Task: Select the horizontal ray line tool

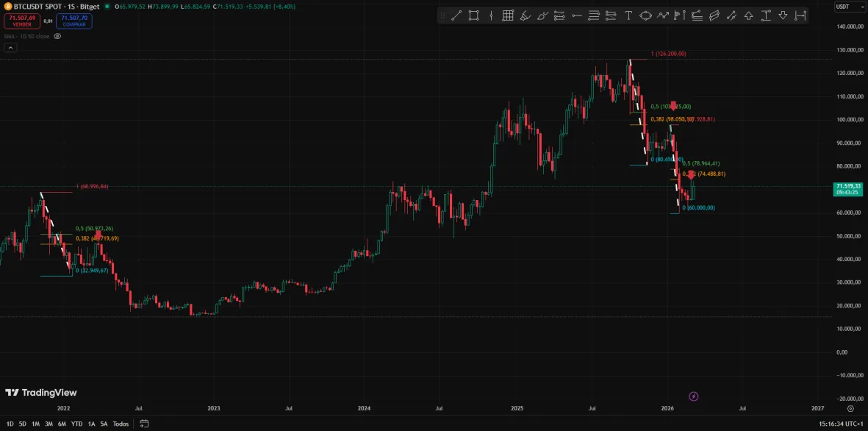Action: click(577, 15)
